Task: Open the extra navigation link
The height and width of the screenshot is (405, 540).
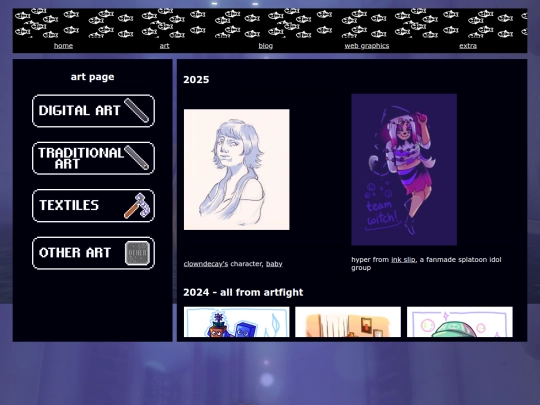Action: click(x=468, y=46)
